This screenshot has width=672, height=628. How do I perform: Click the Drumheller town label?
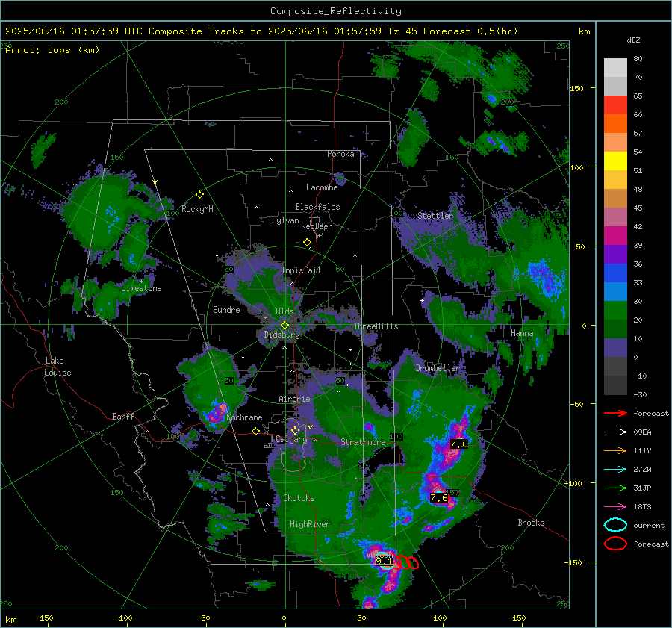pos(438,368)
